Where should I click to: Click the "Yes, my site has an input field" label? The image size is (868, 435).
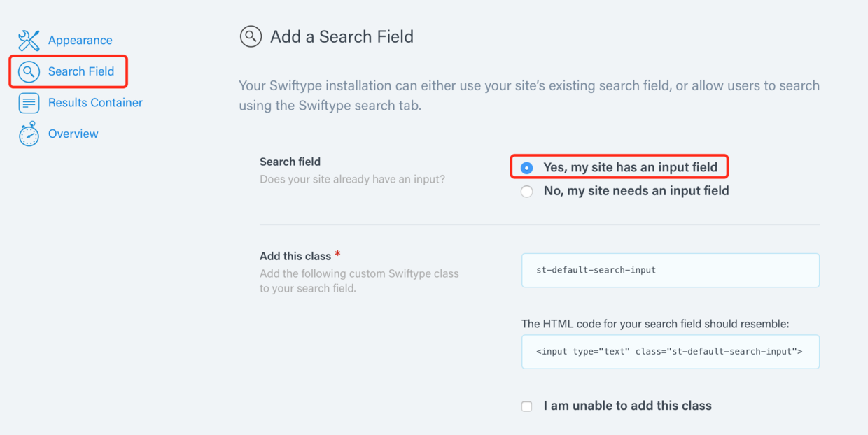(x=630, y=167)
